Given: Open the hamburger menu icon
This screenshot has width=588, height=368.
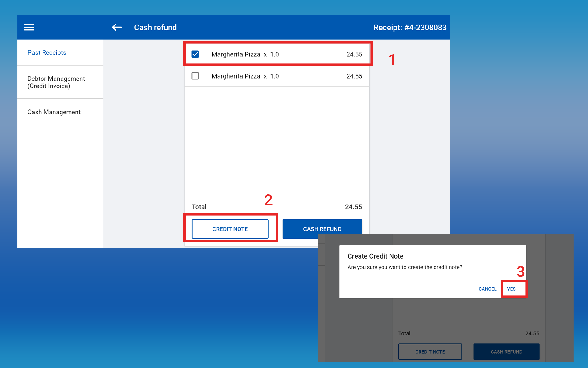Looking at the screenshot, I should (x=29, y=27).
